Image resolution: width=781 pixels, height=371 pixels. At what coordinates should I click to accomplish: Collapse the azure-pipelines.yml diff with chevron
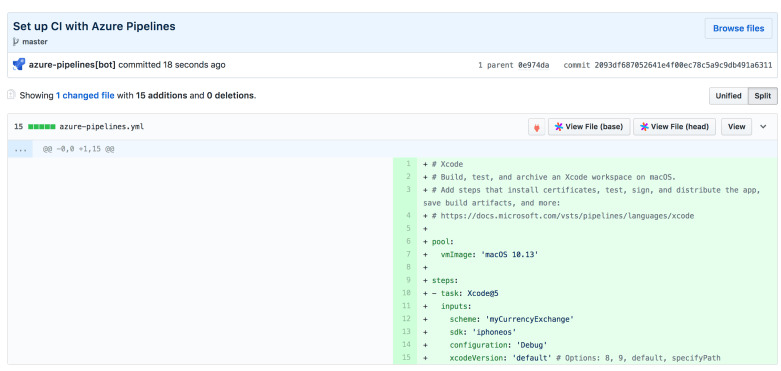763,127
